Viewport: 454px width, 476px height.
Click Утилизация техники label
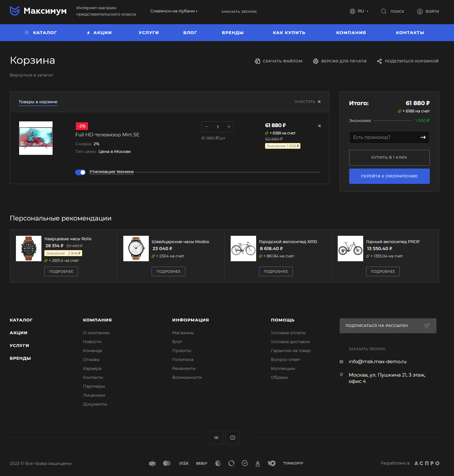112,172
